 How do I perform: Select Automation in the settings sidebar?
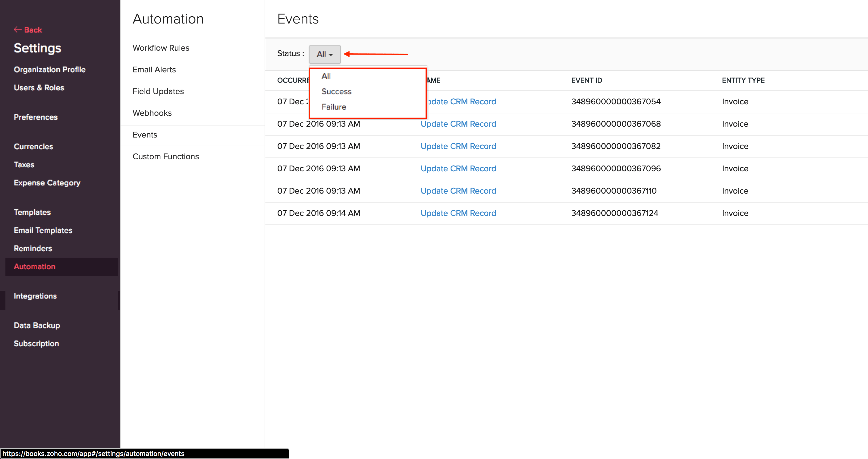[34, 266]
